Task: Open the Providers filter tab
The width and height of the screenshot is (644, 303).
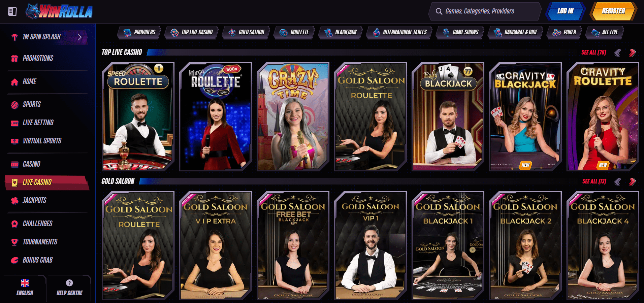Action: coord(139,32)
